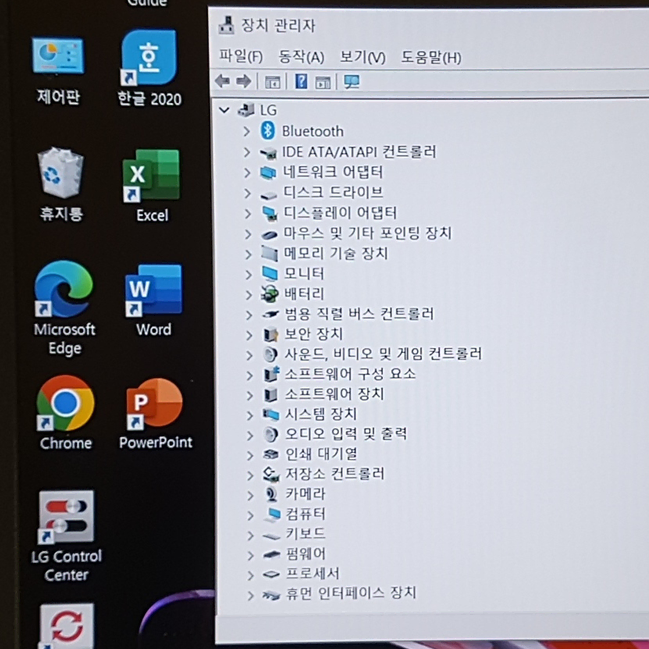This screenshot has height=649, width=649.
Task: Select the LG computer root node
Action: pos(268,110)
